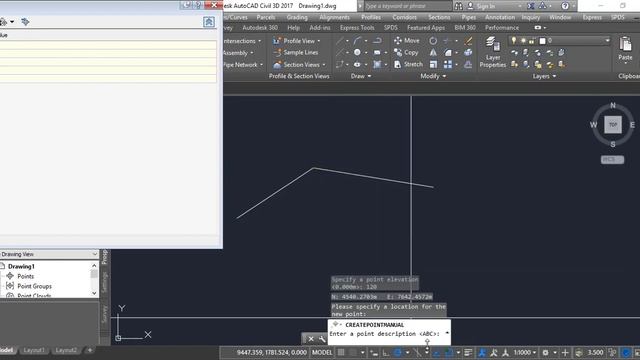
Task: Open the Help question mark icon
Action: [x=565, y=6]
